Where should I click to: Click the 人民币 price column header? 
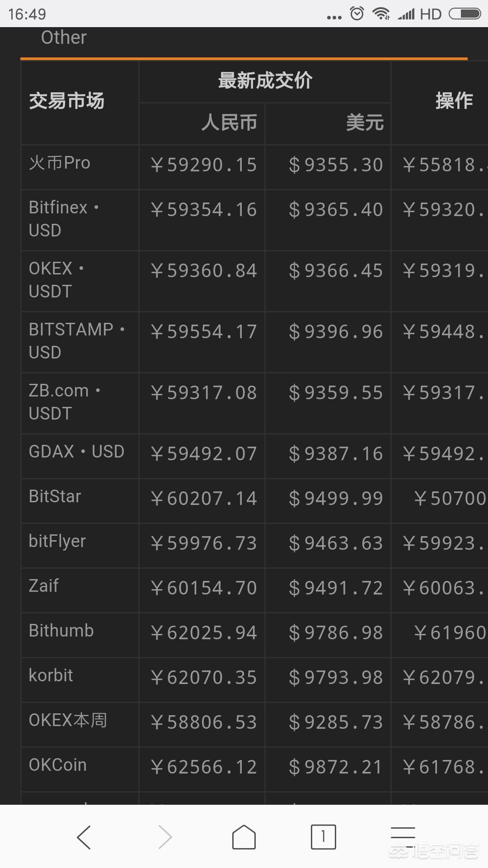pos(230,123)
